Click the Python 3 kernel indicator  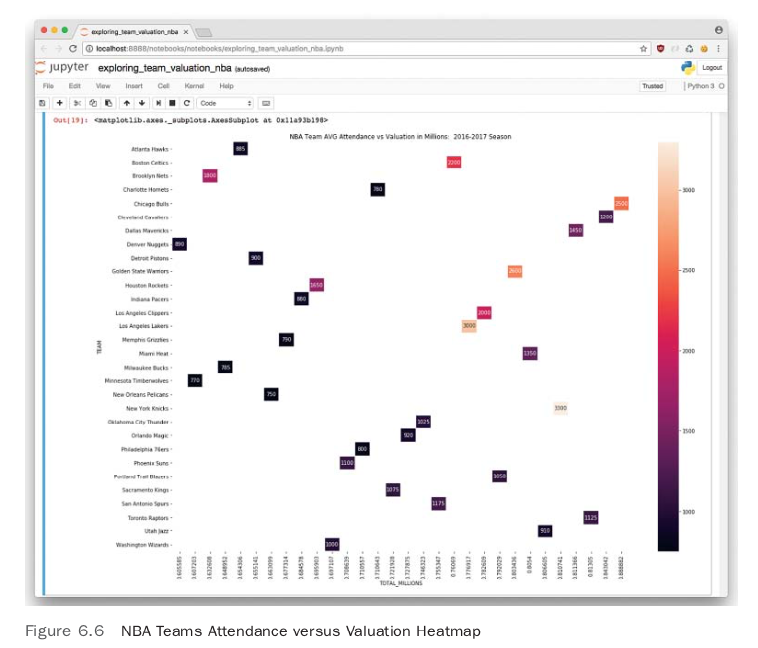coord(700,86)
